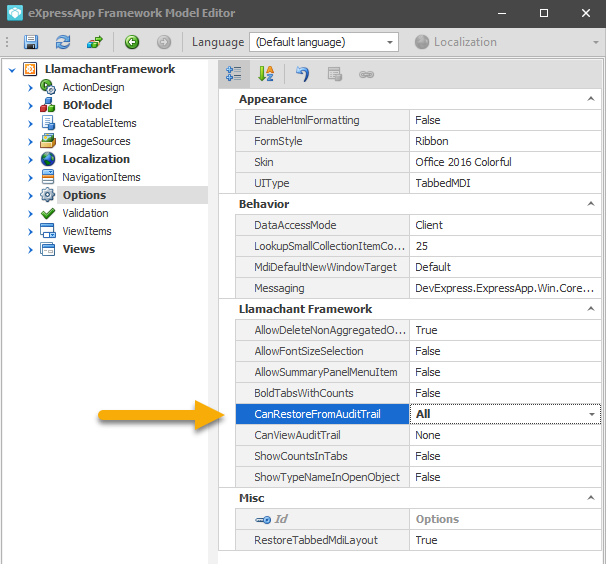Expand the Views tree node
The height and width of the screenshot is (564, 606).
(x=30, y=250)
